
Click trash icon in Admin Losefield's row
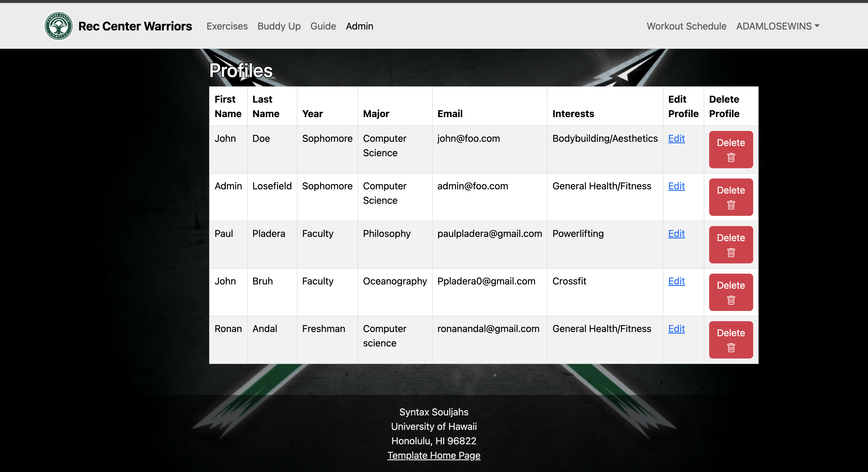[x=731, y=205]
